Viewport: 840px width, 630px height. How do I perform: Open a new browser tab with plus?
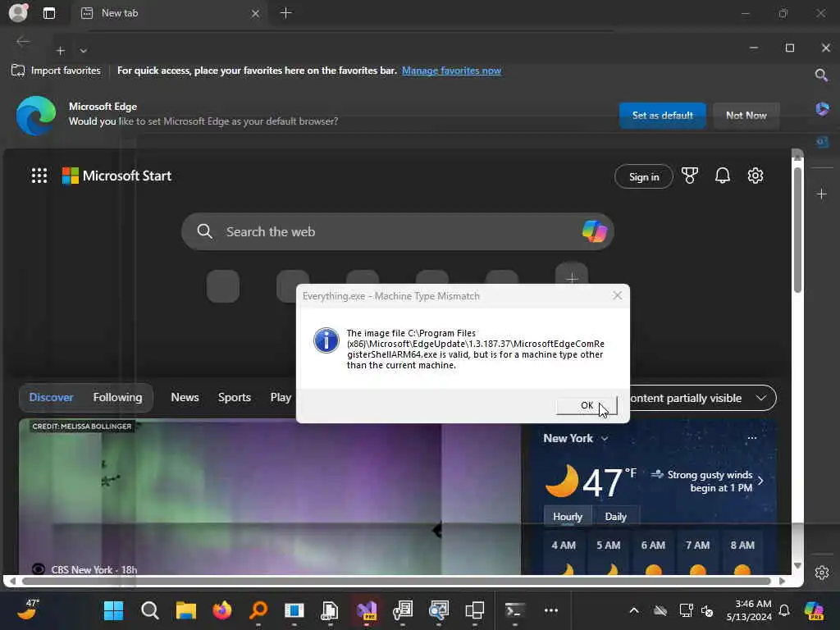coord(286,12)
